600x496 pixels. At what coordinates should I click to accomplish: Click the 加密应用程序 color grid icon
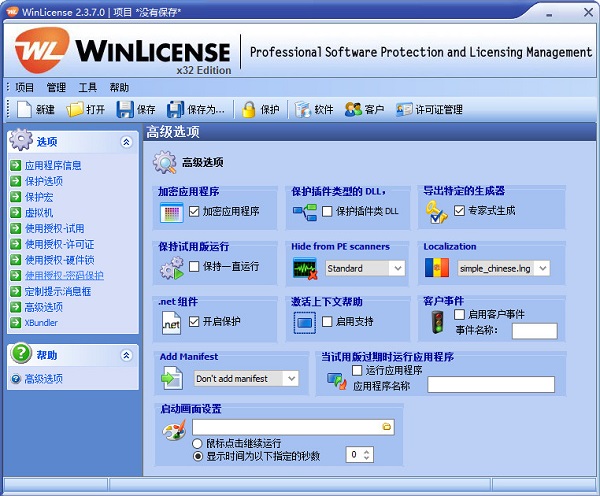[171, 212]
